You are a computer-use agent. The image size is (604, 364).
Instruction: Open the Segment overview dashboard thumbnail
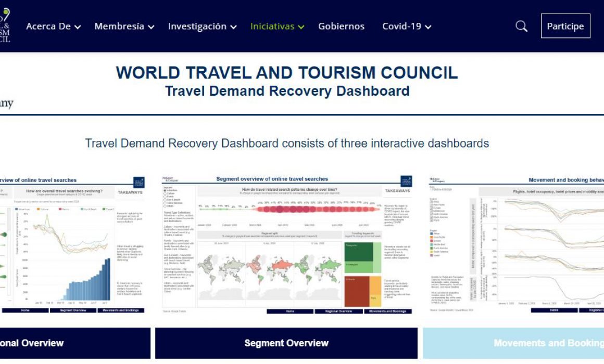[x=287, y=245]
